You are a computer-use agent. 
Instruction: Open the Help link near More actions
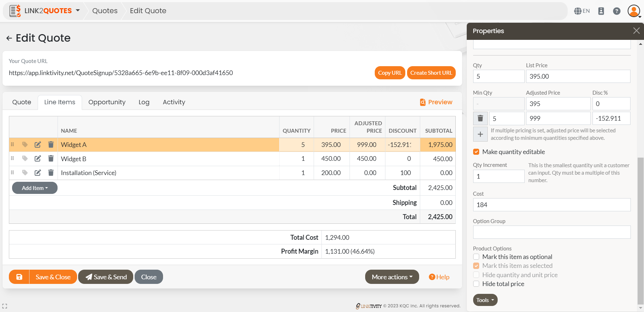coord(439,277)
